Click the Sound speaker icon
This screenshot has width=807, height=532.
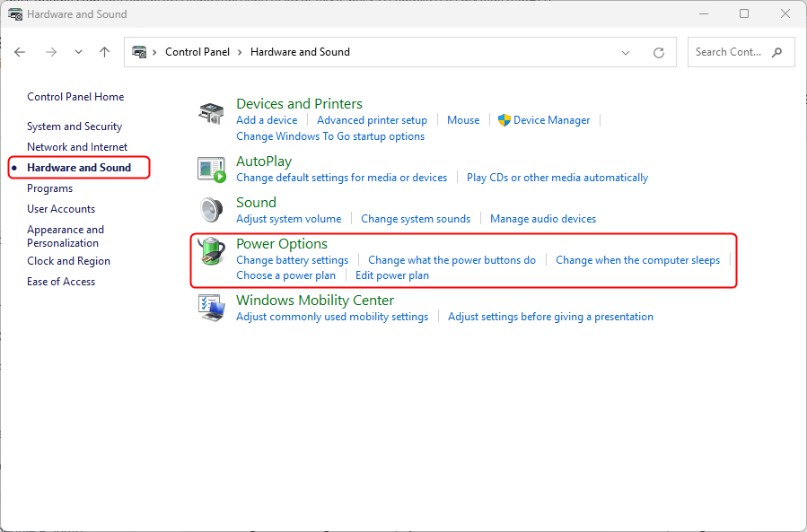(x=210, y=209)
